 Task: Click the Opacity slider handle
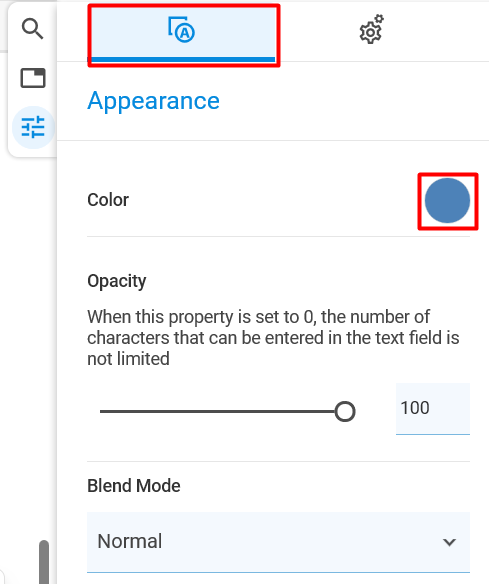coord(345,412)
